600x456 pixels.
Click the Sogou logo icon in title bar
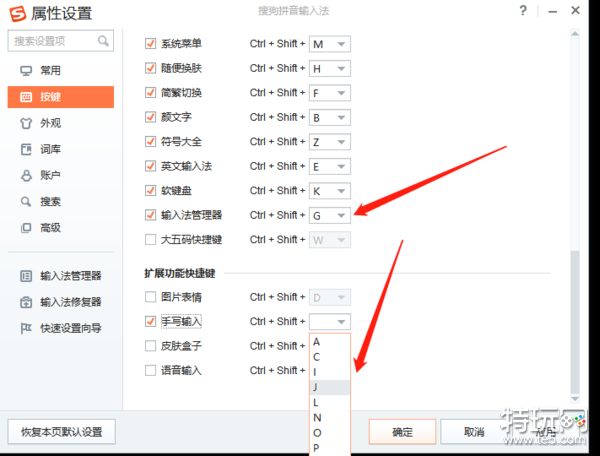tap(15, 11)
